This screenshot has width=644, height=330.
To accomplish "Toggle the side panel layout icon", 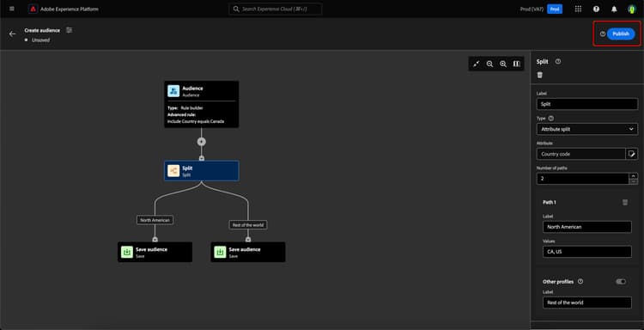I will pyautogui.click(x=517, y=64).
